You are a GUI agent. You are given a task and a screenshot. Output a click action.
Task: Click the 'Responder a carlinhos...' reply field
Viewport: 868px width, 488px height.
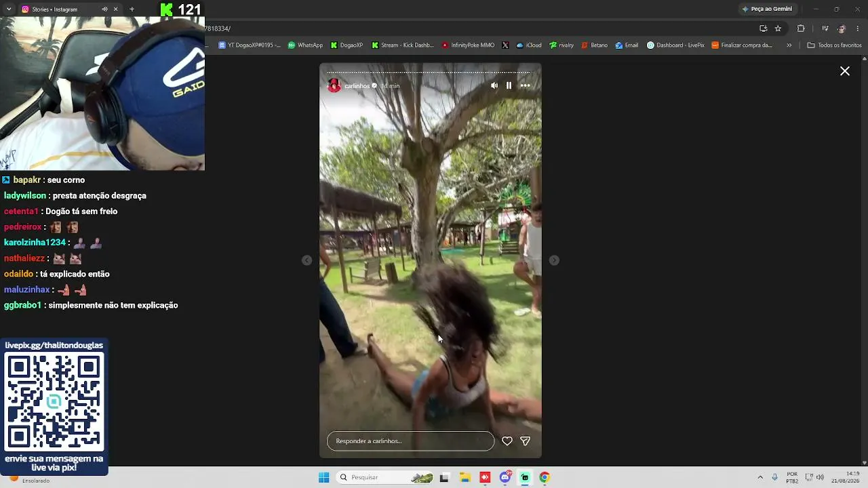[x=411, y=441]
